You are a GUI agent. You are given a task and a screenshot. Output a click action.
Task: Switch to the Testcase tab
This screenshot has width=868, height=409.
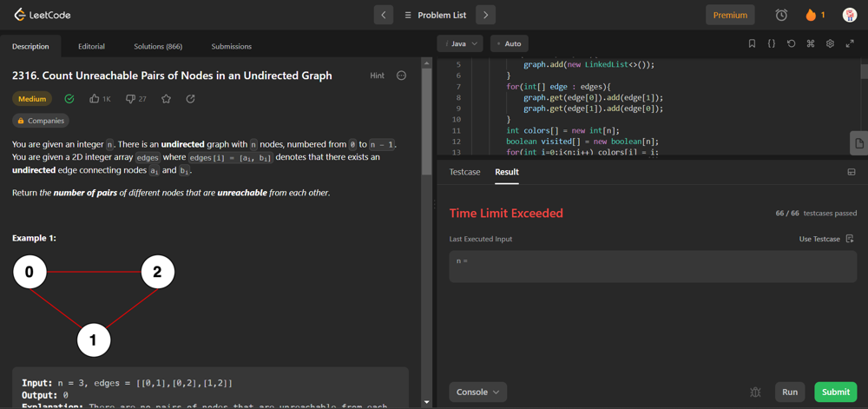(x=464, y=172)
